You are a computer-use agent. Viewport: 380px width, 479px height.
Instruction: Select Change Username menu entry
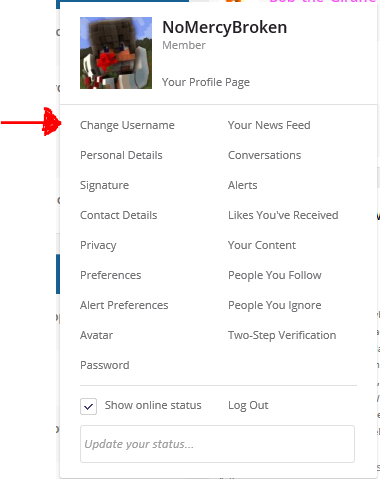pyautogui.click(x=127, y=125)
